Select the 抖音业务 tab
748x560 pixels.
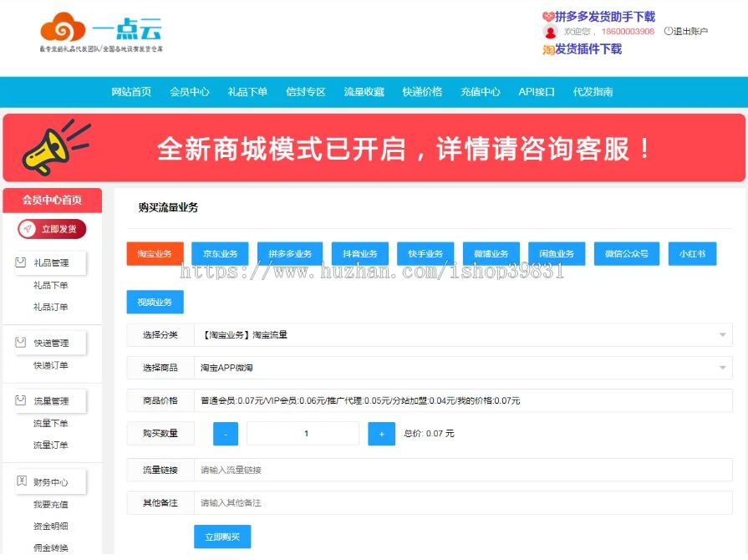coord(360,254)
